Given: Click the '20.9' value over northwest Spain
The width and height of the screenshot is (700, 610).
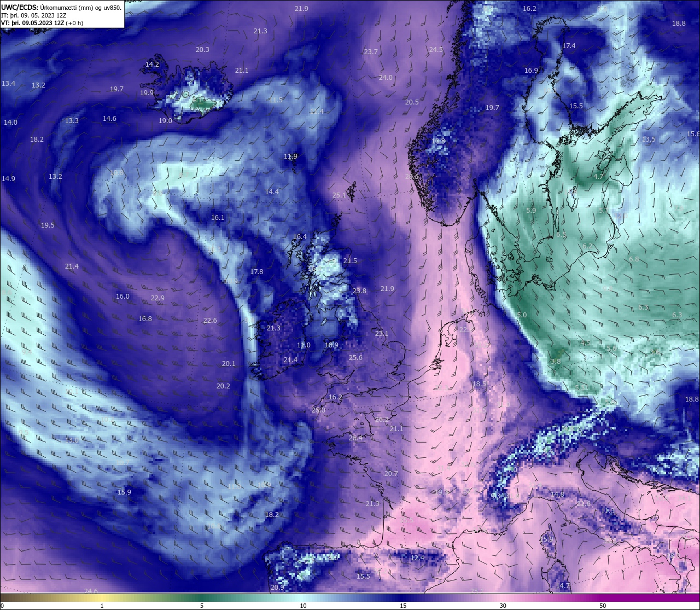Looking at the screenshot, I should (x=277, y=588).
